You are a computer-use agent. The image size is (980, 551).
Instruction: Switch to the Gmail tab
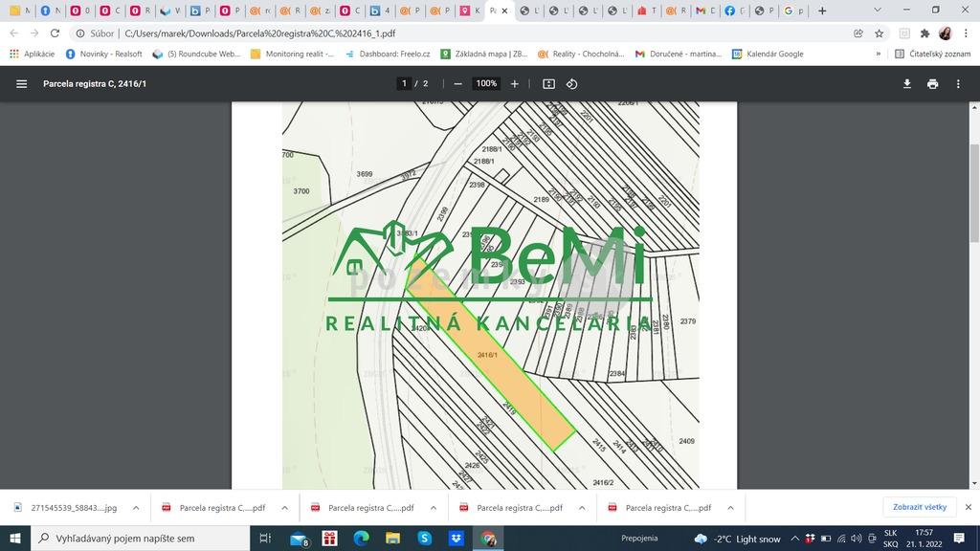pyautogui.click(x=705, y=11)
